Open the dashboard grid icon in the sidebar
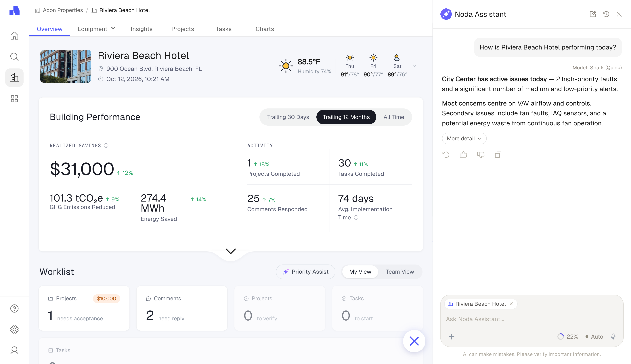 coord(14,99)
